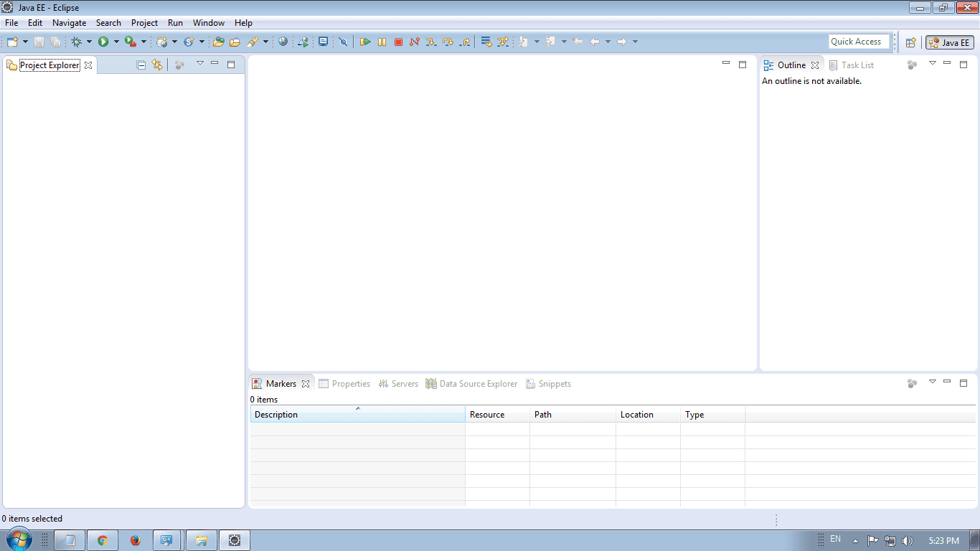Open the New wizard dropdown arrow
The width and height of the screenshot is (980, 551).
tap(25, 42)
